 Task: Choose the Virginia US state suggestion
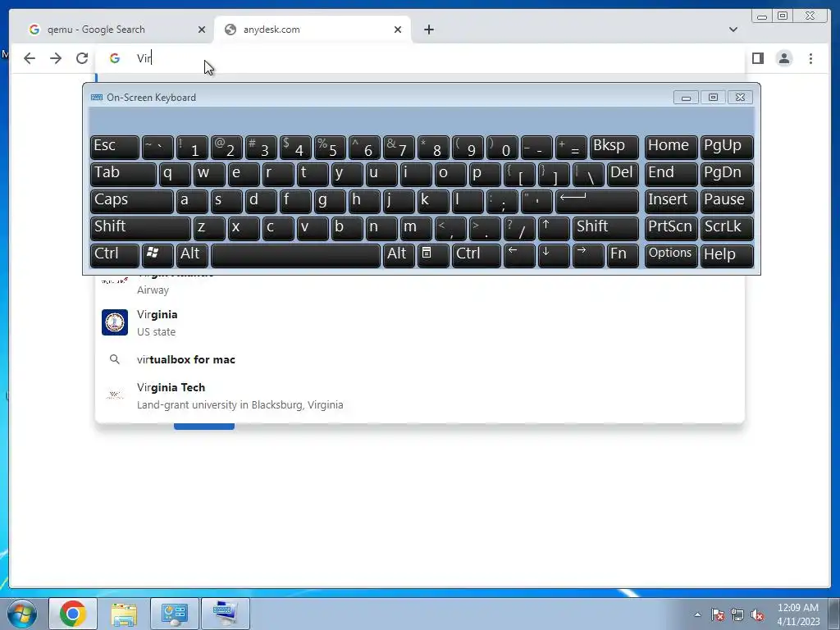pyautogui.click(x=419, y=322)
